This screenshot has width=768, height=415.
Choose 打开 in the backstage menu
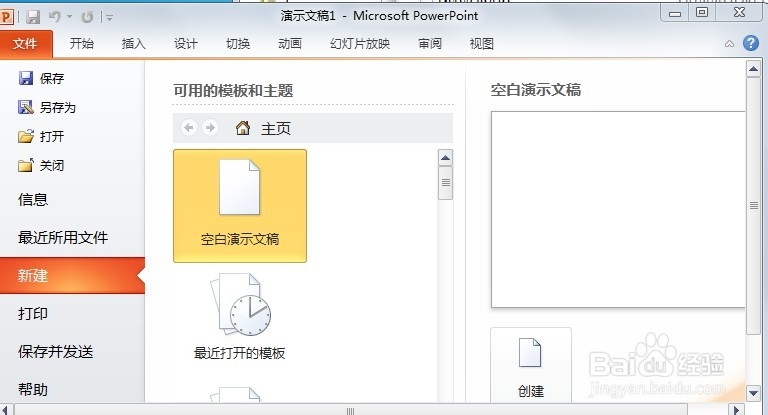(41, 136)
